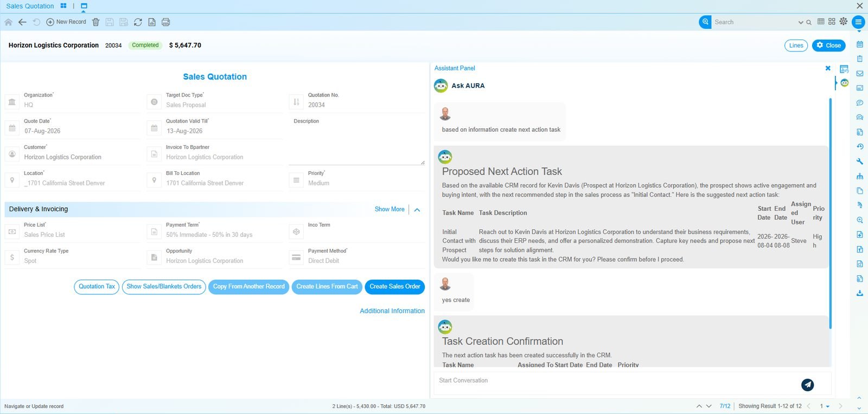Switch to grid table view
Image resolution: width=868 pixels, height=414 pixels.
click(821, 22)
